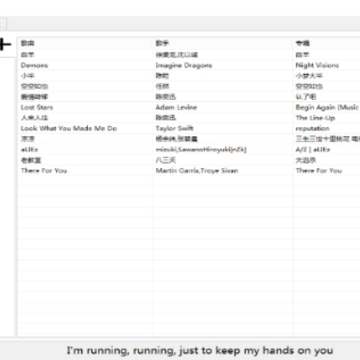Select the song 空空如也 in song column
The image size is (360, 360).
point(34,86)
